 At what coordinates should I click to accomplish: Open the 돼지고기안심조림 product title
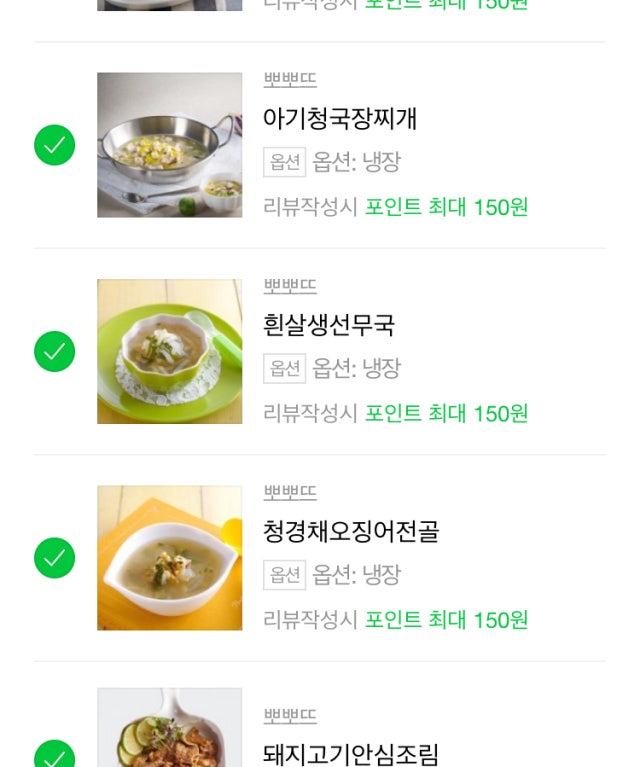[x=351, y=754]
